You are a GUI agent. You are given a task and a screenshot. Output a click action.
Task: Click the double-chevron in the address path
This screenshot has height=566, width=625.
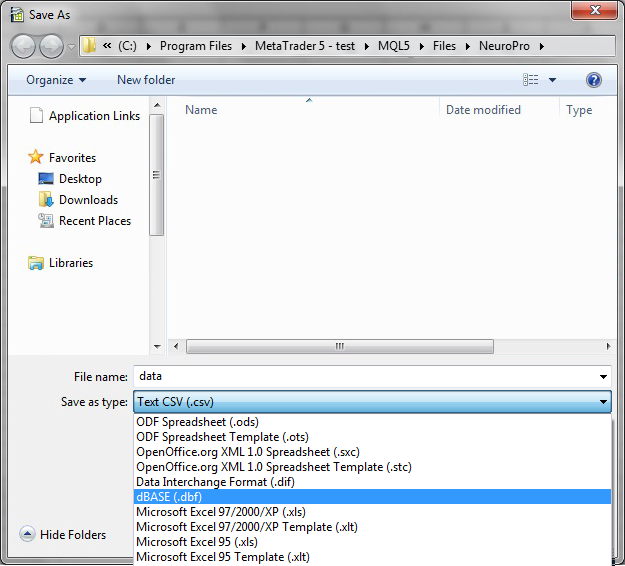107,46
